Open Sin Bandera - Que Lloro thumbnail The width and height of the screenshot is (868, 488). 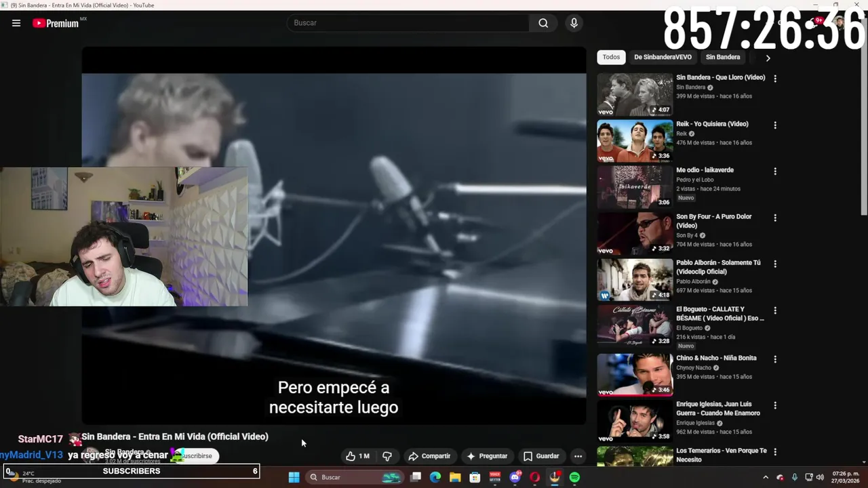point(635,94)
